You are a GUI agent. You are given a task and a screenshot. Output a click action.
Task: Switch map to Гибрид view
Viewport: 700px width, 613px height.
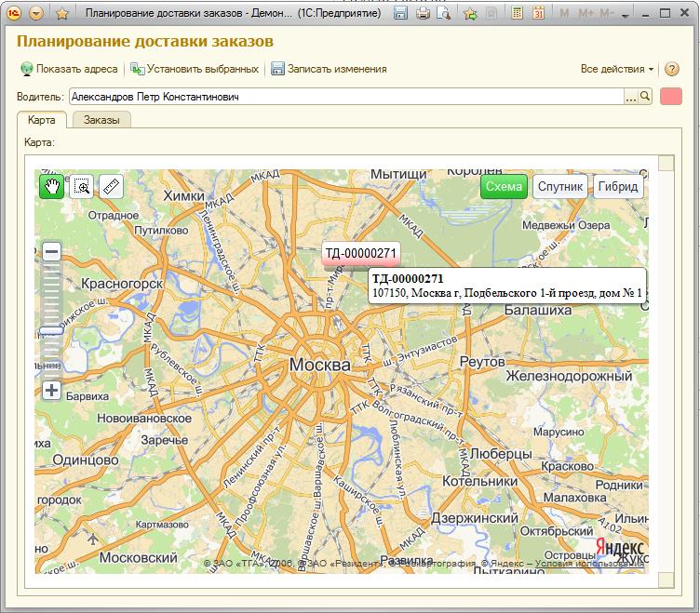[618, 186]
